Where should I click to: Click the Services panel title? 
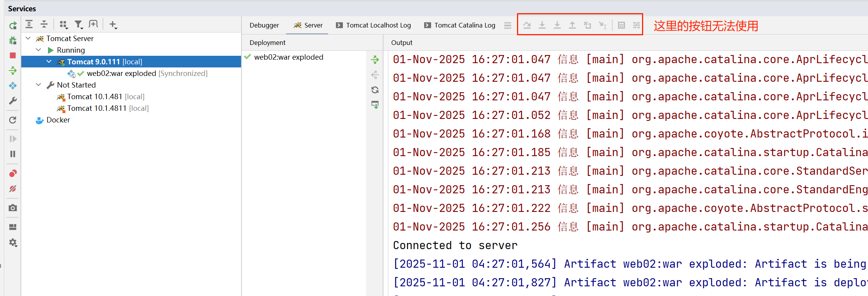coord(22,9)
